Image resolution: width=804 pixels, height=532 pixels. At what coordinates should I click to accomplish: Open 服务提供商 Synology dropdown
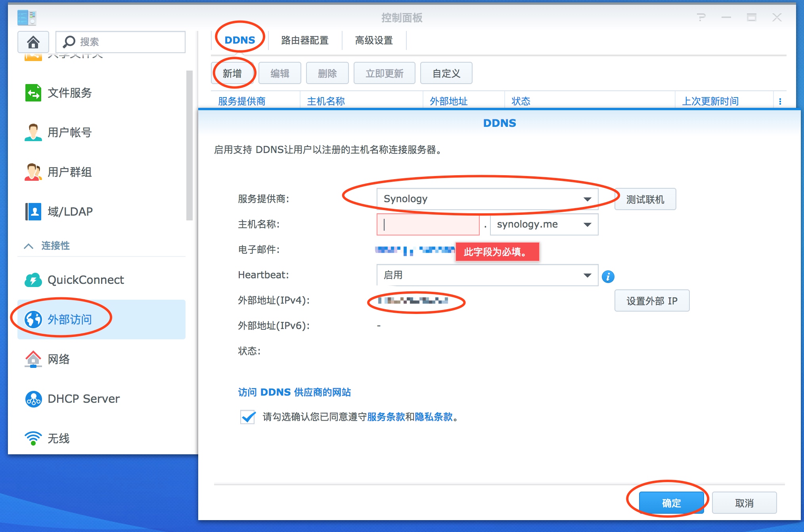pos(487,199)
